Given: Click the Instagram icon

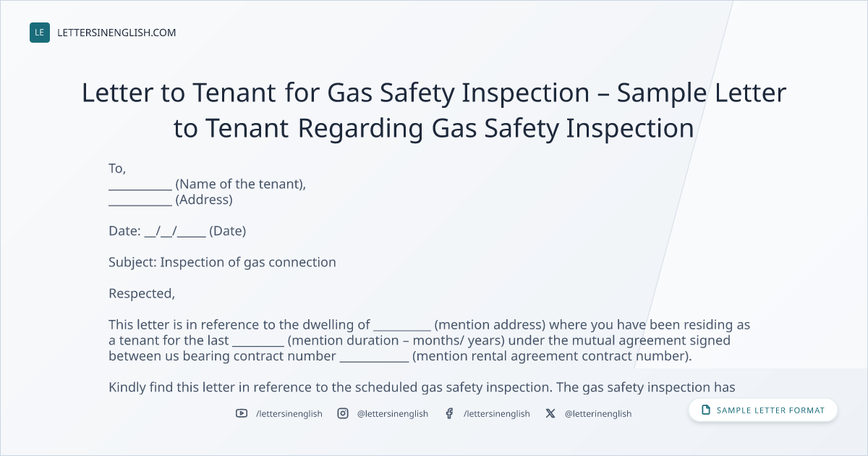Looking at the screenshot, I should 343,413.
